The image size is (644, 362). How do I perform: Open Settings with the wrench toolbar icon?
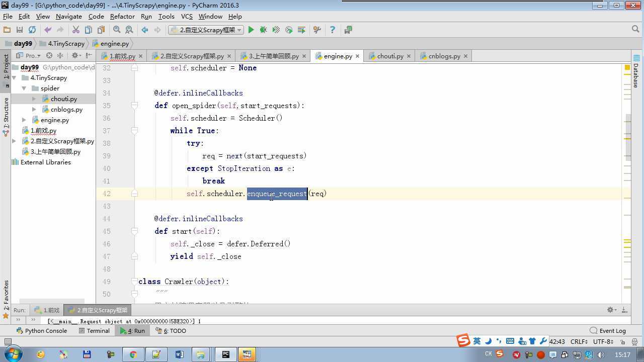(x=317, y=30)
